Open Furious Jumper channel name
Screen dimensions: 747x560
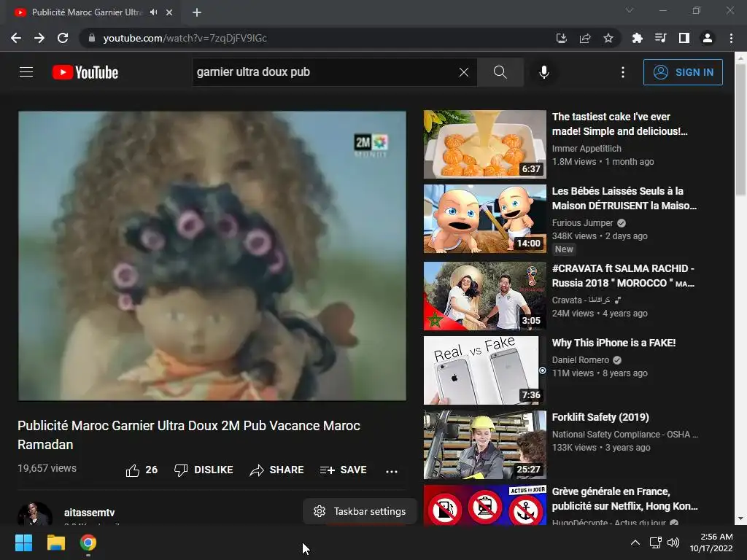(x=582, y=223)
